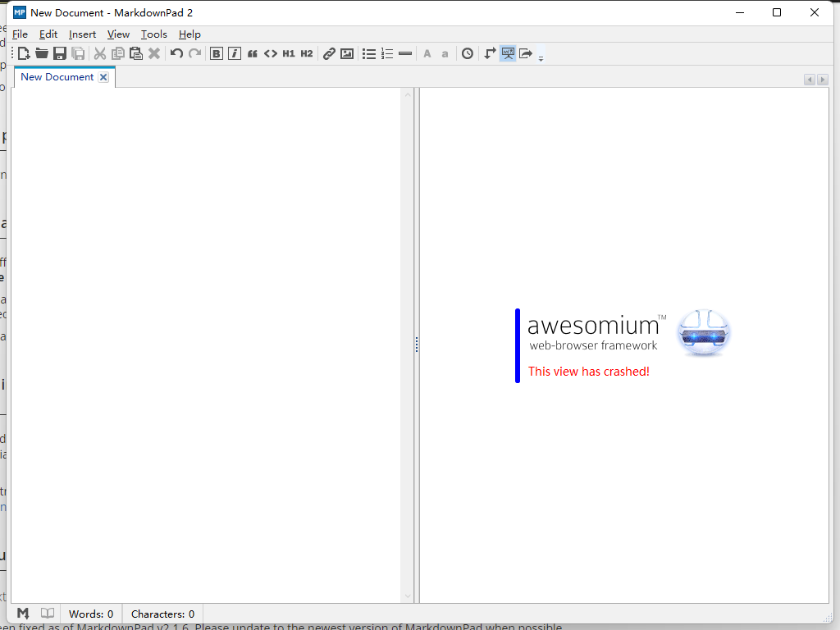Image resolution: width=840 pixels, height=630 pixels.
Task: Insert an image
Action: pyautogui.click(x=347, y=52)
